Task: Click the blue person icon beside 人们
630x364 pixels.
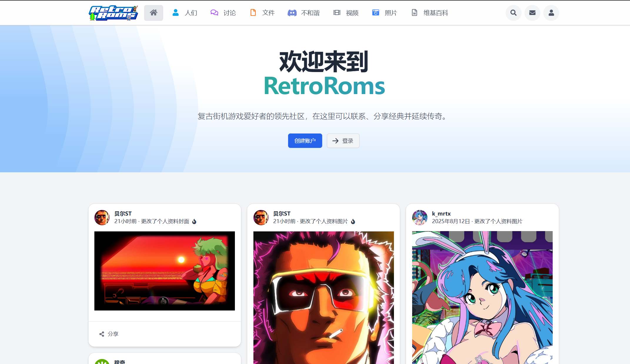Action: pyautogui.click(x=176, y=13)
